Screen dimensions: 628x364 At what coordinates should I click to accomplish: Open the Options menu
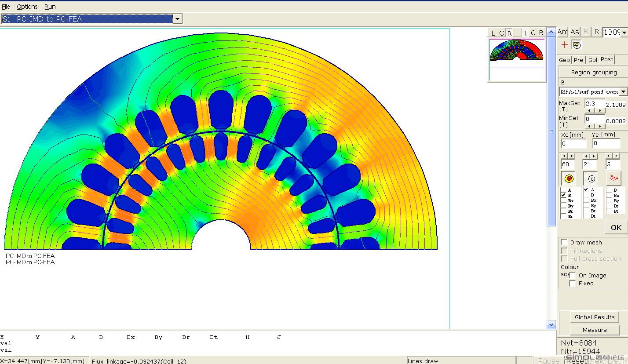tap(27, 7)
